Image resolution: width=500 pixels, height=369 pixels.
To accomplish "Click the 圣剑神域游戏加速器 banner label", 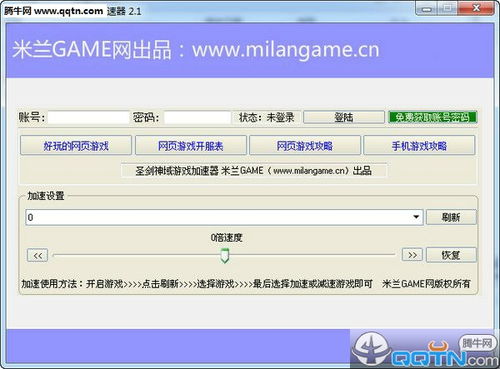I will point(253,171).
